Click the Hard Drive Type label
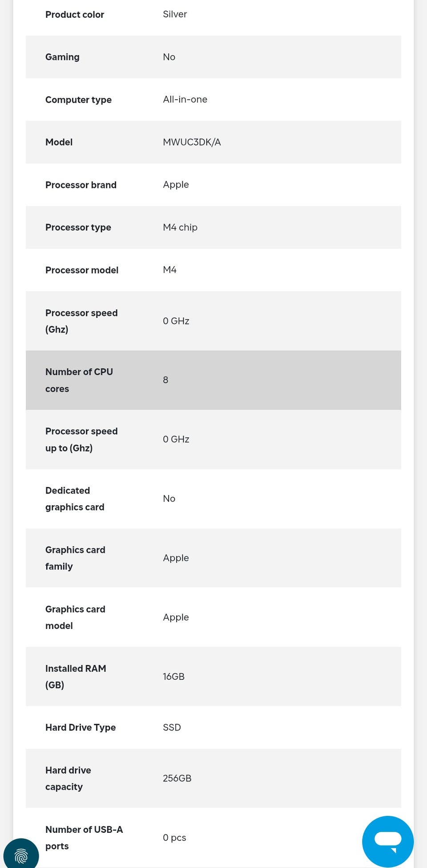Viewport: 427px width, 868px height. [x=81, y=727]
